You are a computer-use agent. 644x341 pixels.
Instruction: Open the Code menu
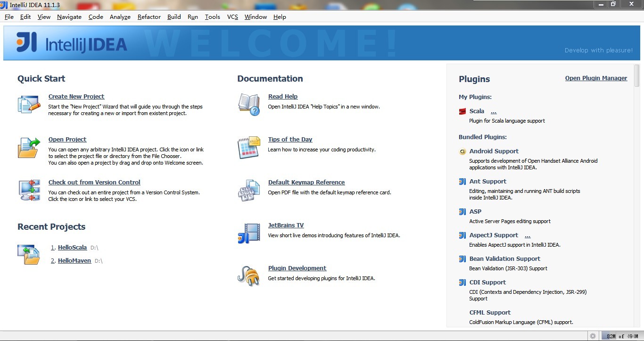(96, 17)
